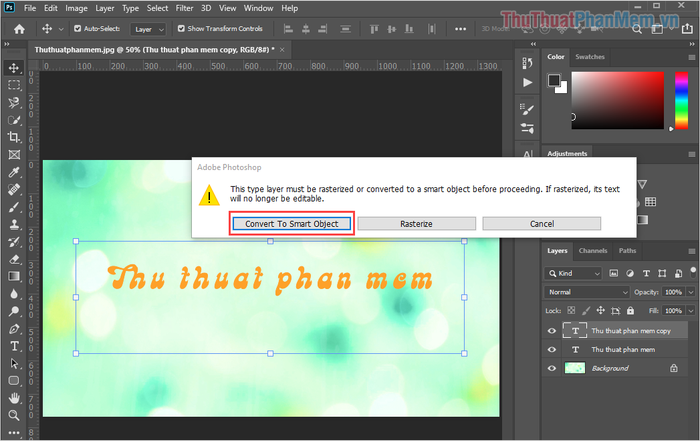Open the Fill slider dropdown arrow

tap(691, 310)
